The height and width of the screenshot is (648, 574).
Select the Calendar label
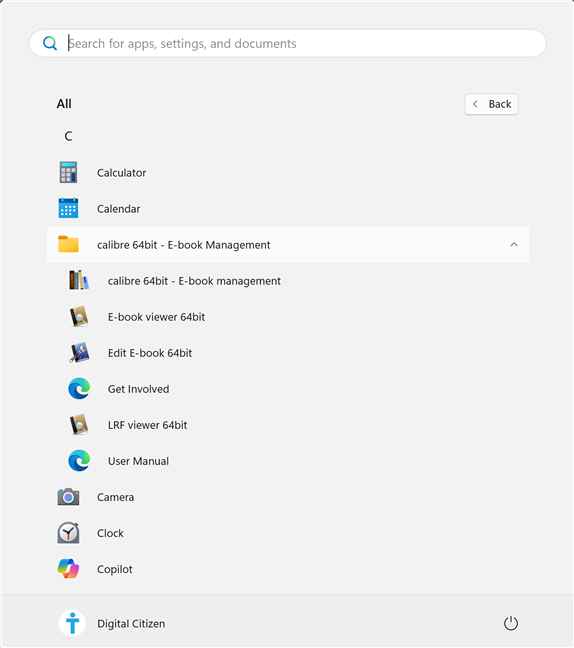pyautogui.click(x=119, y=209)
